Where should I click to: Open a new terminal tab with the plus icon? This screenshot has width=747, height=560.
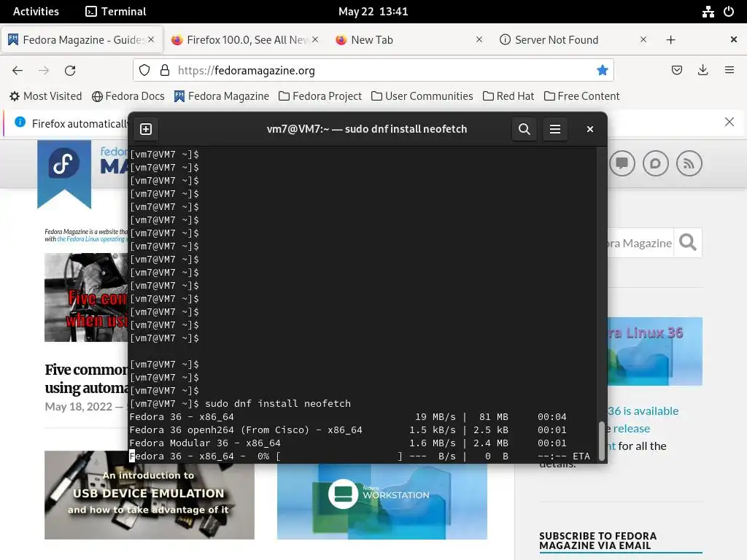[146, 129]
